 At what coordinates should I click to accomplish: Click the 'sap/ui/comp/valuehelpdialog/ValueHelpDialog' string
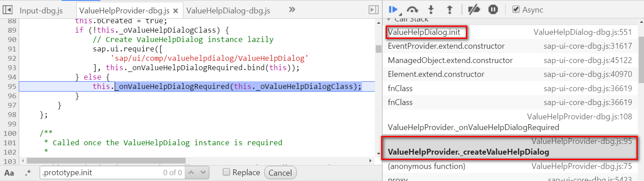click(210, 58)
